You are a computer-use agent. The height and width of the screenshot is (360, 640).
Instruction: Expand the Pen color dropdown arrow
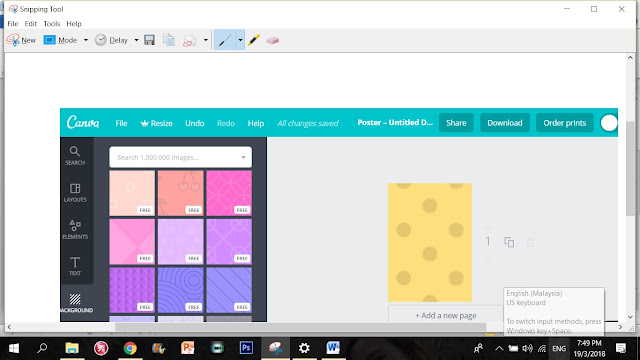[240, 40]
